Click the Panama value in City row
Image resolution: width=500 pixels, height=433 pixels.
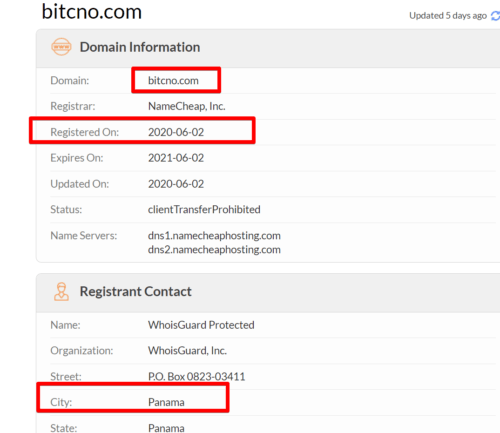[x=166, y=402]
